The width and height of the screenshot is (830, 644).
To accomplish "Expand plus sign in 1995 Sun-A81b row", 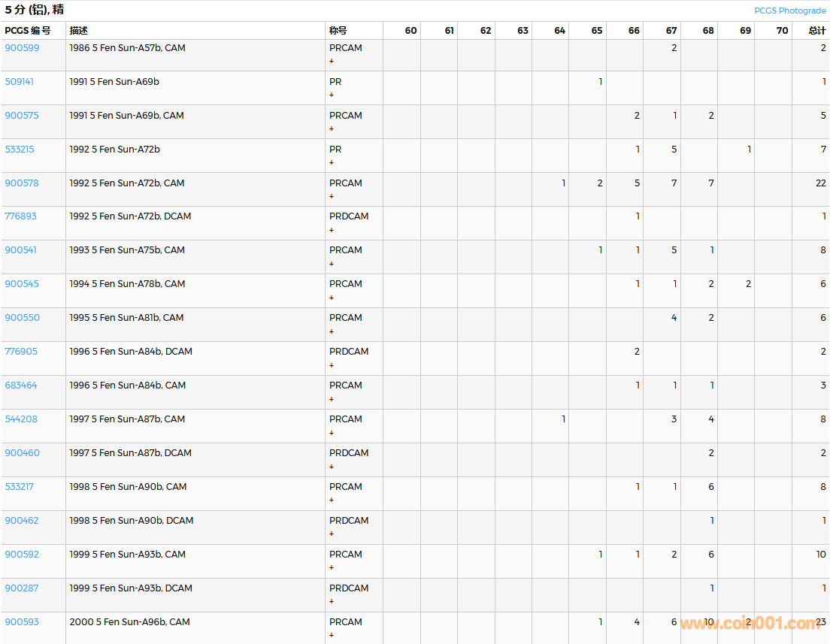I will 332,331.
